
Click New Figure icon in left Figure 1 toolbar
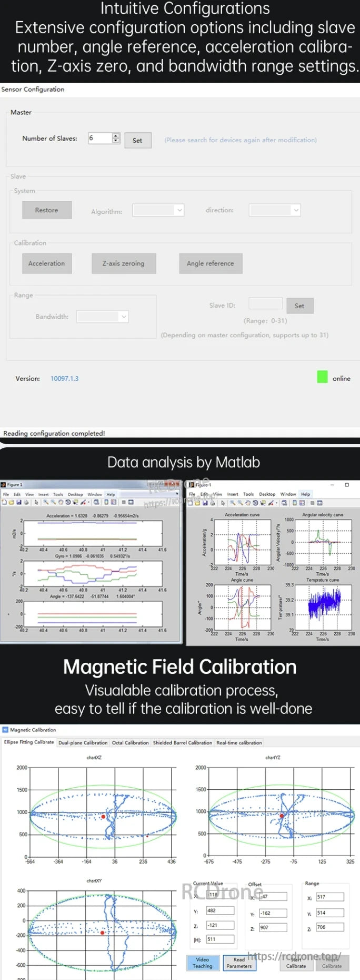4,502
